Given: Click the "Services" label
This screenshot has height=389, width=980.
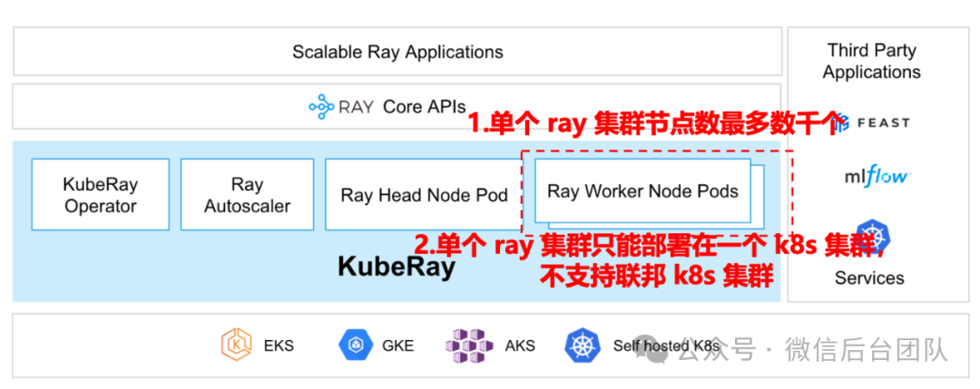Looking at the screenshot, I should click(x=869, y=277).
